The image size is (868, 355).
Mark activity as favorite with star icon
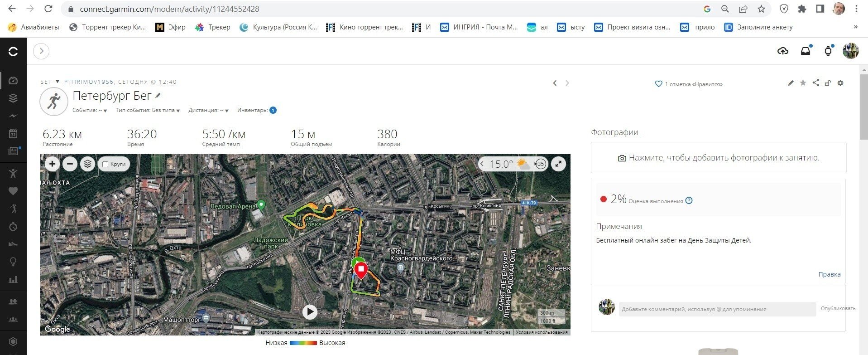point(803,83)
